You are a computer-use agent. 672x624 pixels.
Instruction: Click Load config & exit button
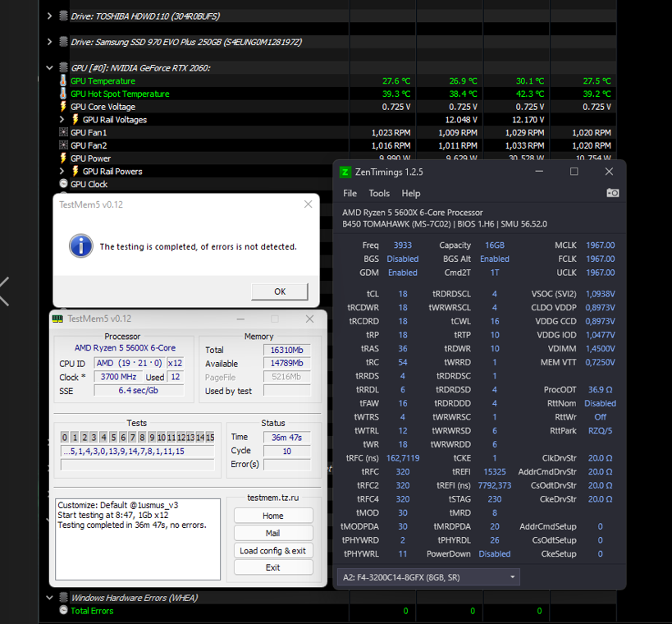(273, 551)
